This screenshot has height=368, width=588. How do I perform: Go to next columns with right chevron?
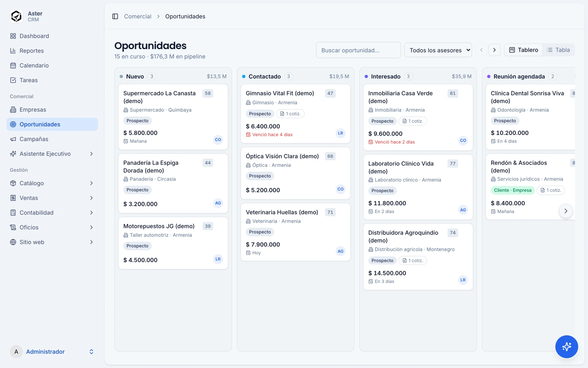(494, 50)
